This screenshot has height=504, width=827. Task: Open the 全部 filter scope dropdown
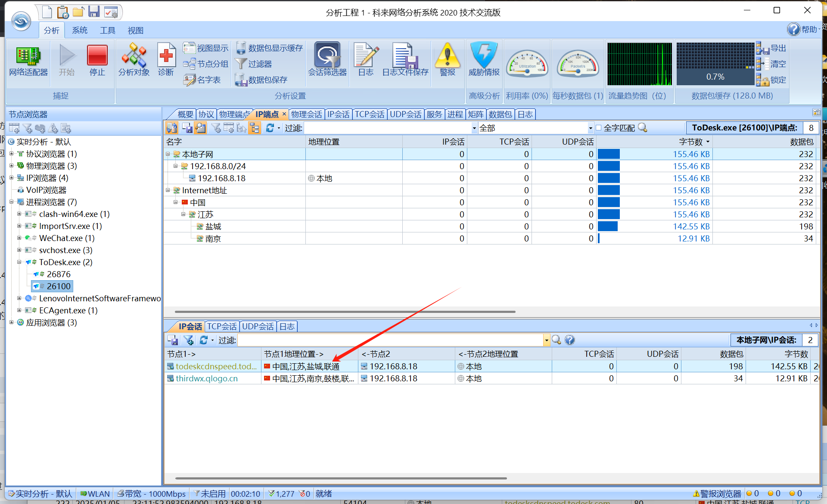coord(590,128)
